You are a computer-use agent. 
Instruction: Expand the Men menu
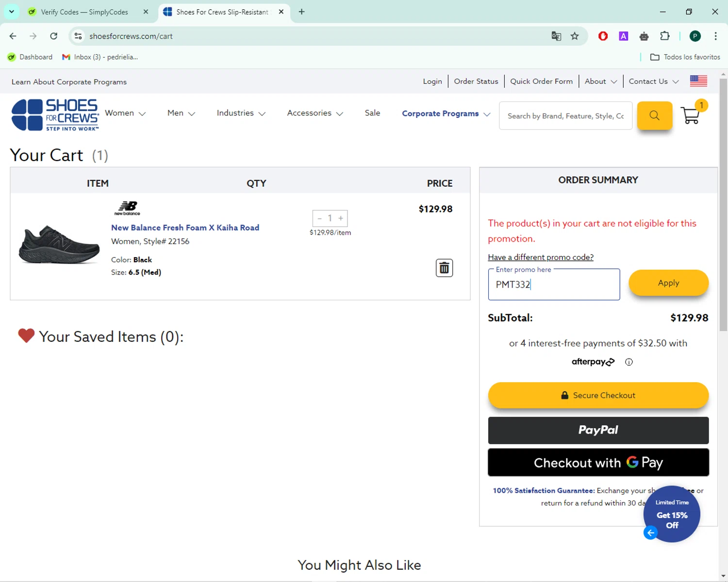tap(181, 113)
